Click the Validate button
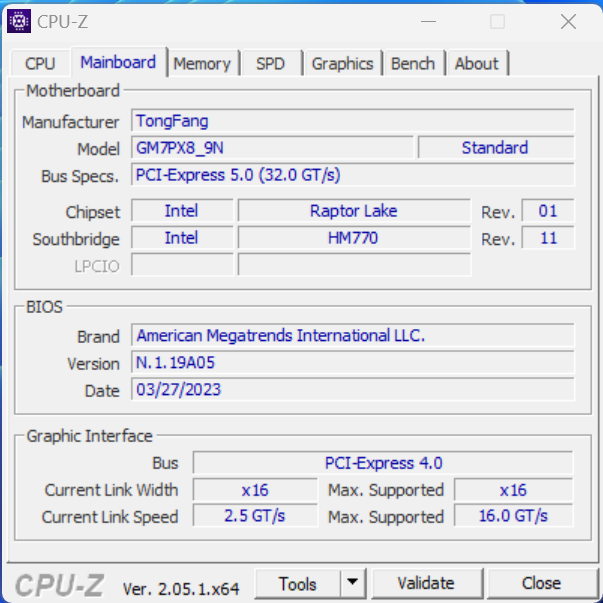 point(426,584)
